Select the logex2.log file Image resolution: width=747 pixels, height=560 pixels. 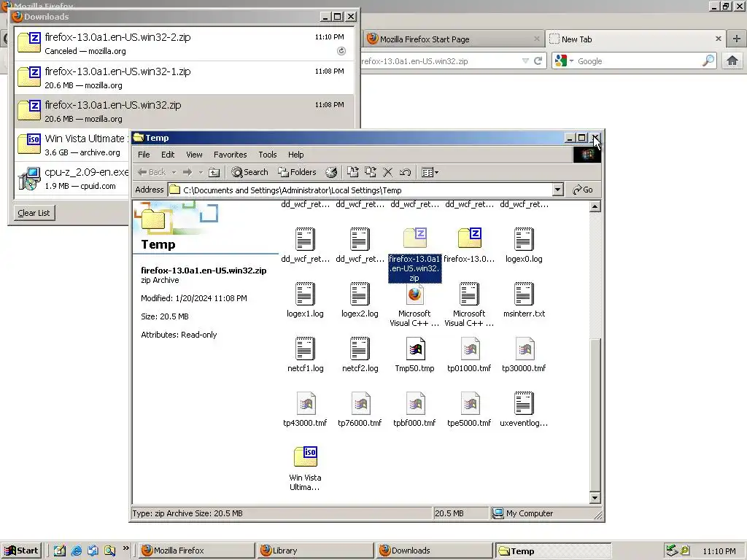point(360,300)
